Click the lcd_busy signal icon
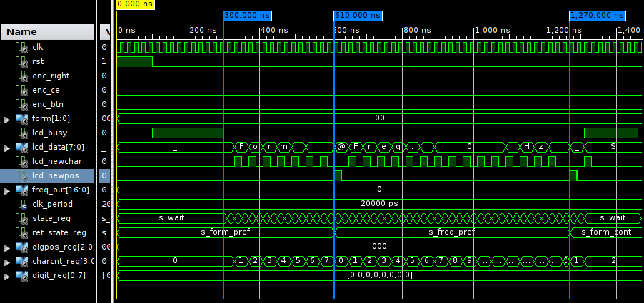The height and width of the screenshot is (303, 644). point(22,133)
